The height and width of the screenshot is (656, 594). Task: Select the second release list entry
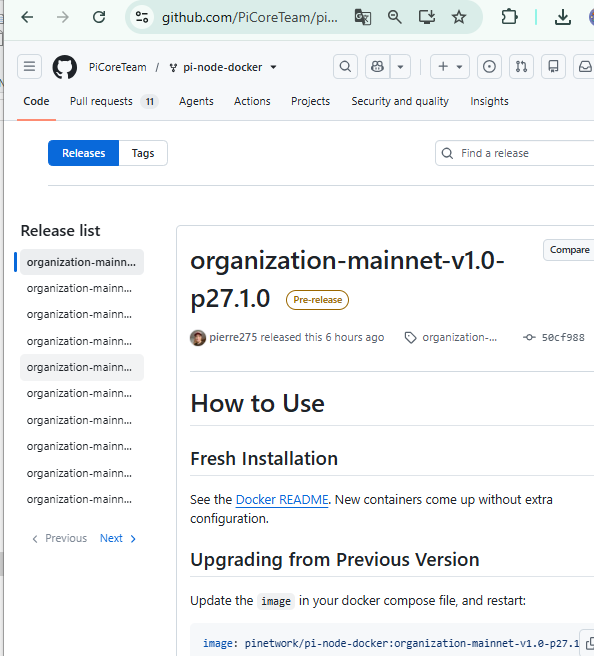pyautogui.click(x=82, y=289)
